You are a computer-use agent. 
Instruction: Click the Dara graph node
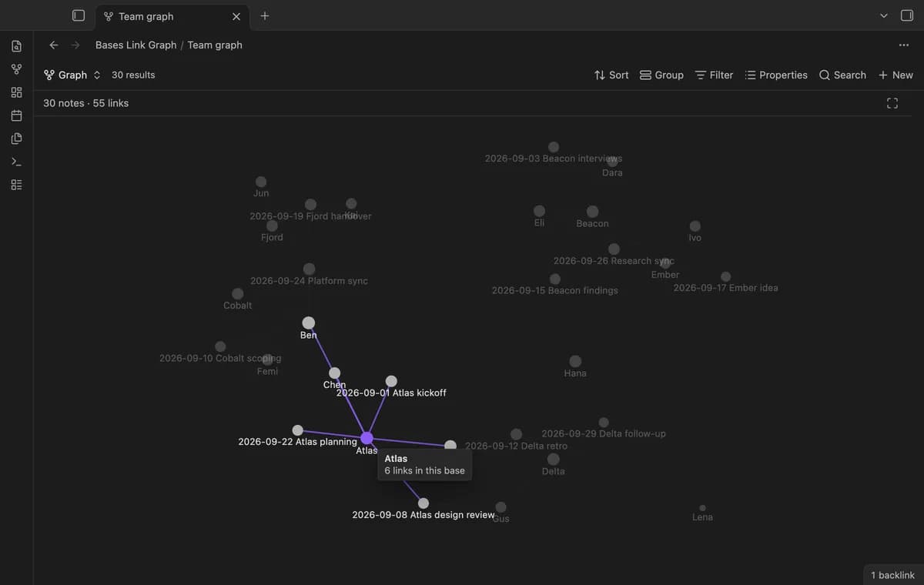(x=612, y=161)
